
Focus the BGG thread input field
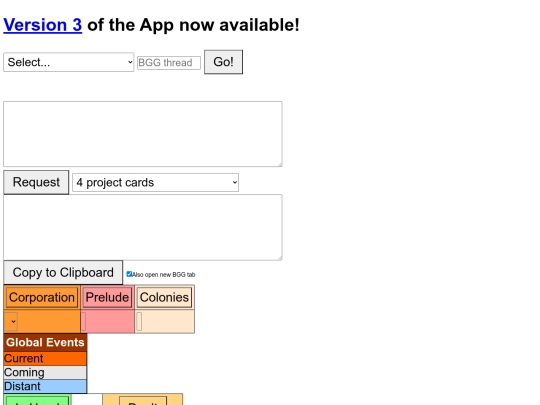pyautogui.click(x=169, y=63)
